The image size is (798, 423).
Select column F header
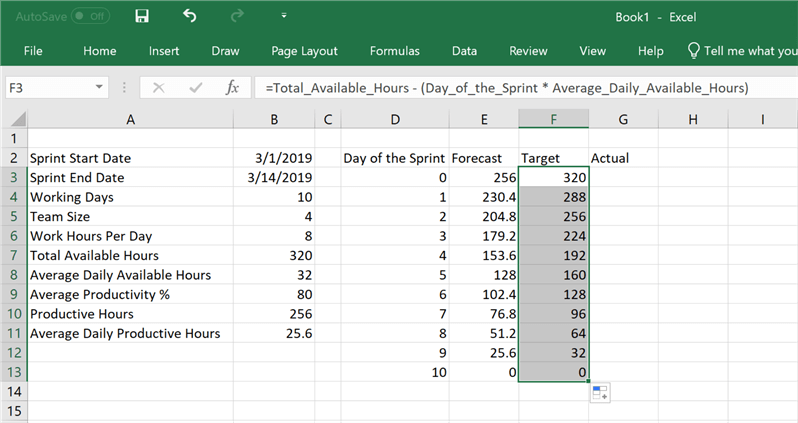point(553,120)
